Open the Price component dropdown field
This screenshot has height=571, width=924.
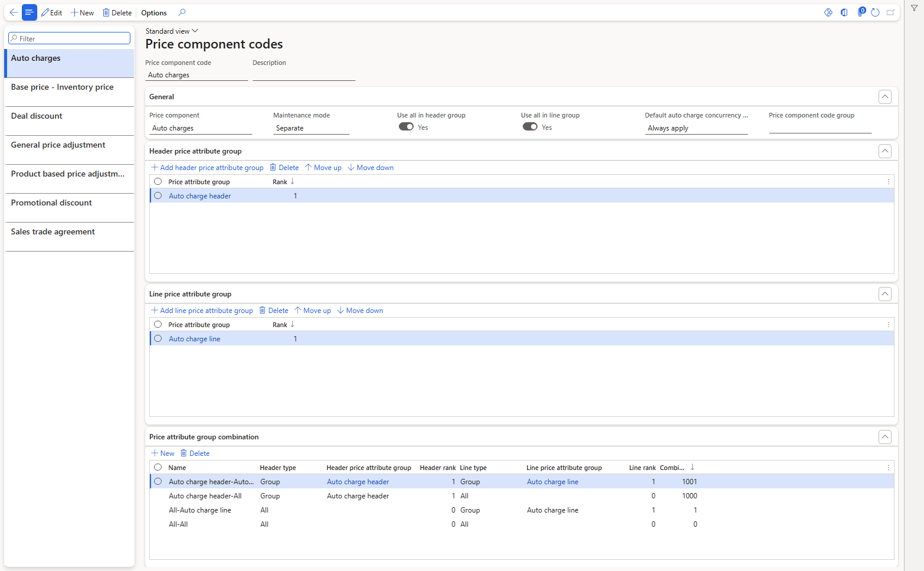click(201, 128)
